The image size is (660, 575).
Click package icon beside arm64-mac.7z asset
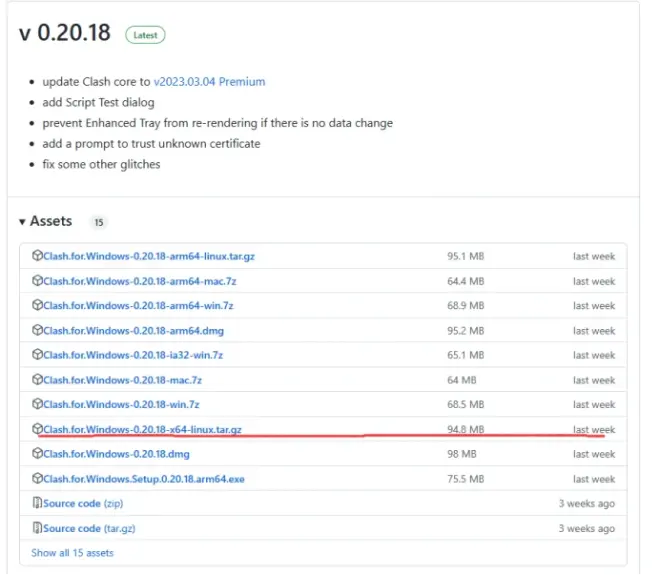coord(37,280)
